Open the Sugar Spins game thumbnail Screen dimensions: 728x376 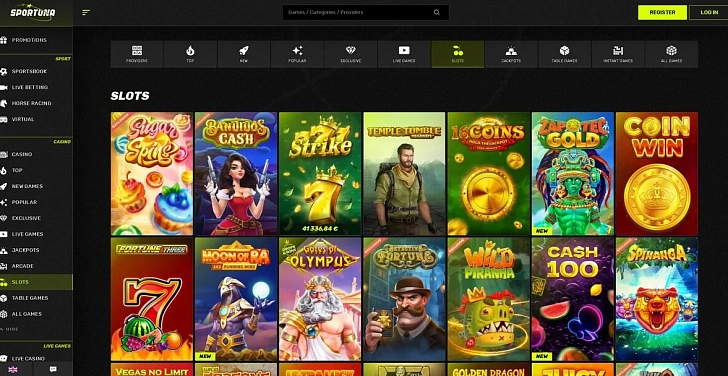click(152, 174)
